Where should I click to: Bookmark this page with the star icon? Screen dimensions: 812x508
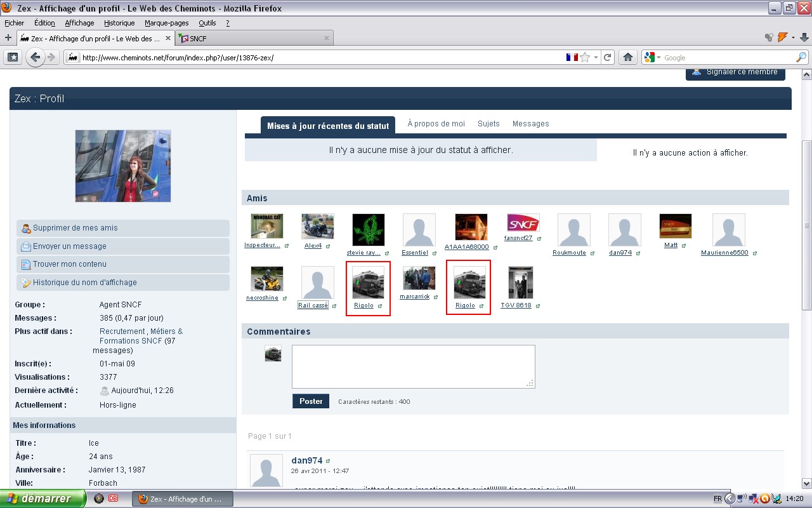coord(585,57)
